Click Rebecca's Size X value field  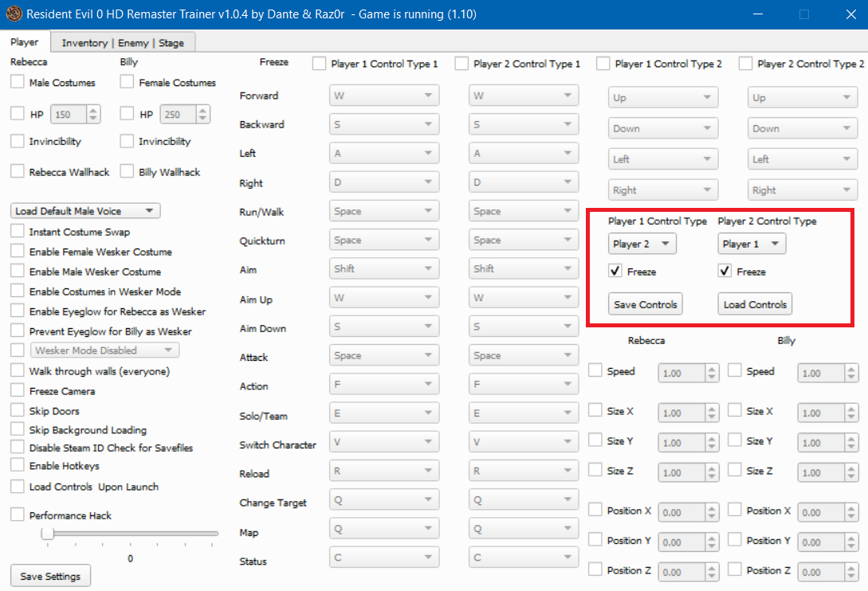(x=682, y=413)
